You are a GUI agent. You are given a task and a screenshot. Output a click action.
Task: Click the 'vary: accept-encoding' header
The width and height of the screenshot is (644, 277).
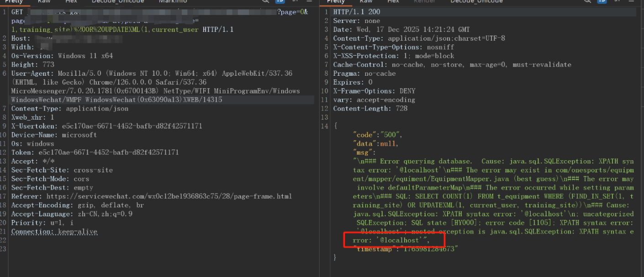[x=374, y=99]
